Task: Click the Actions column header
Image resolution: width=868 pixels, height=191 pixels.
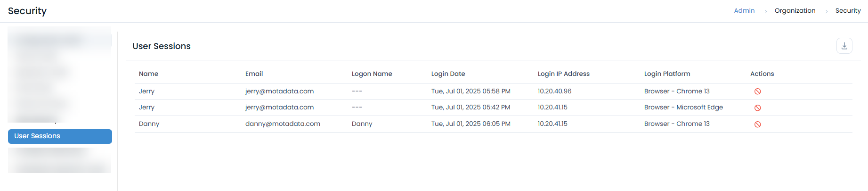Action: [x=762, y=74]
